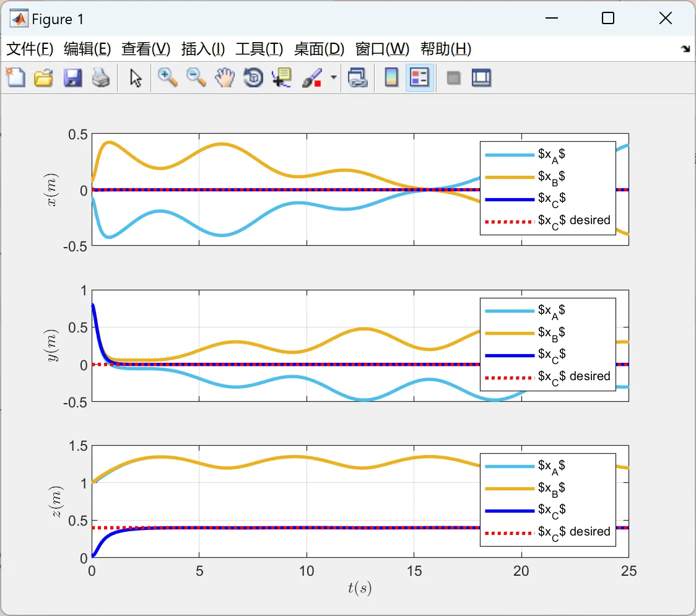Activate the Data Cursor tool
This screenshot has width=696, height=616.
[x=281, y=77]
